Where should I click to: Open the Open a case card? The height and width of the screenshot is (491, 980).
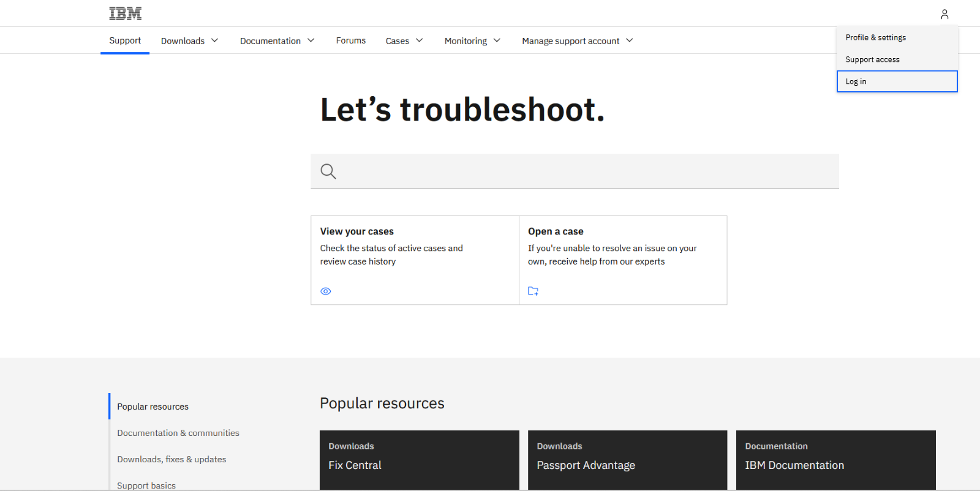(x=623, y=260)
